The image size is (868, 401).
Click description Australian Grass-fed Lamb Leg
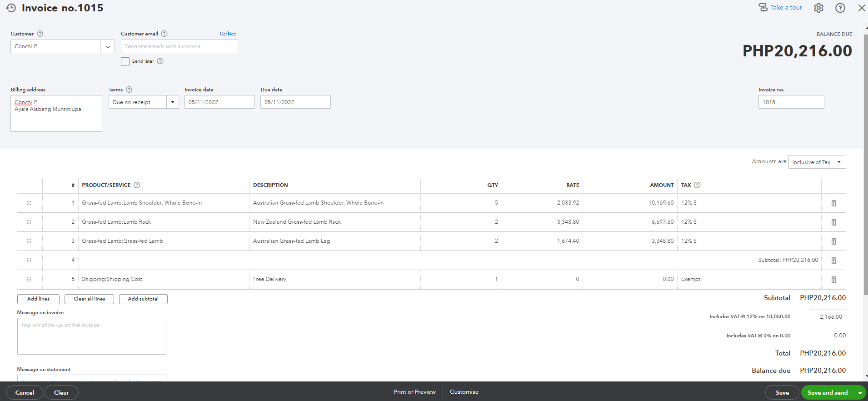pos(291,241)
